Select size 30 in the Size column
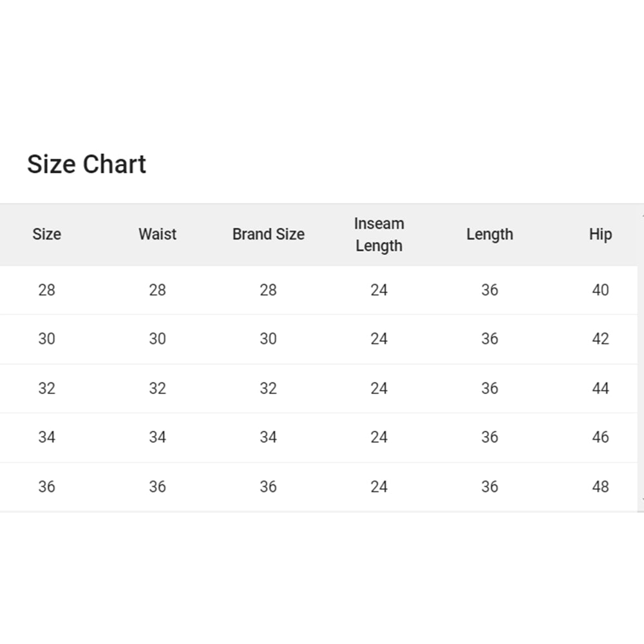The height and width of the screenshot is (644, 644). pos(46,339)
